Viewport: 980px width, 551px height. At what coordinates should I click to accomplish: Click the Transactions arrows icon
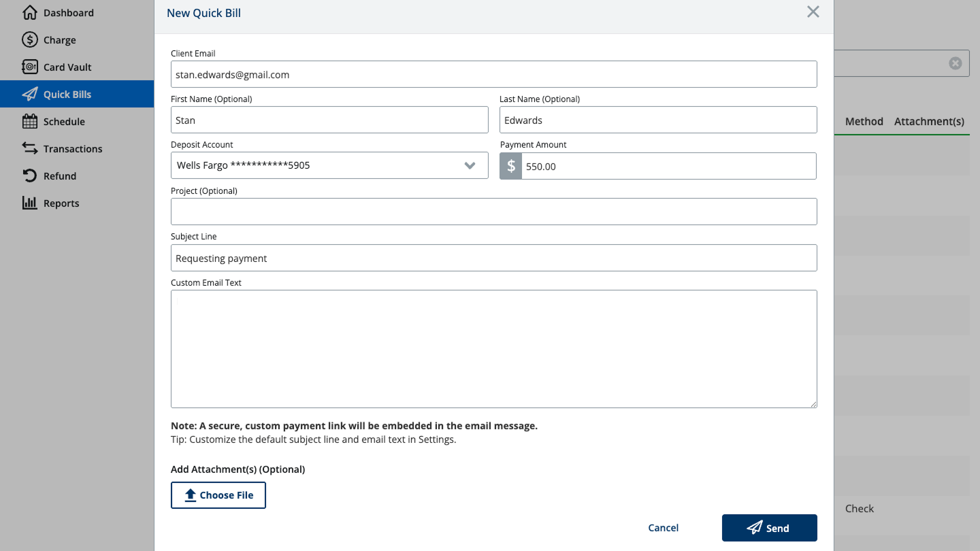[x=30, y=148]
